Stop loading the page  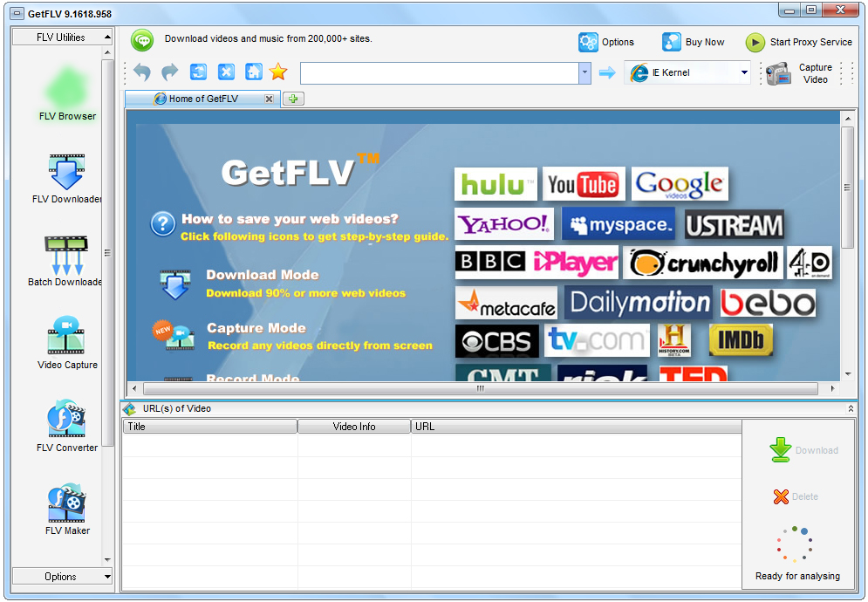pos(226,72)
